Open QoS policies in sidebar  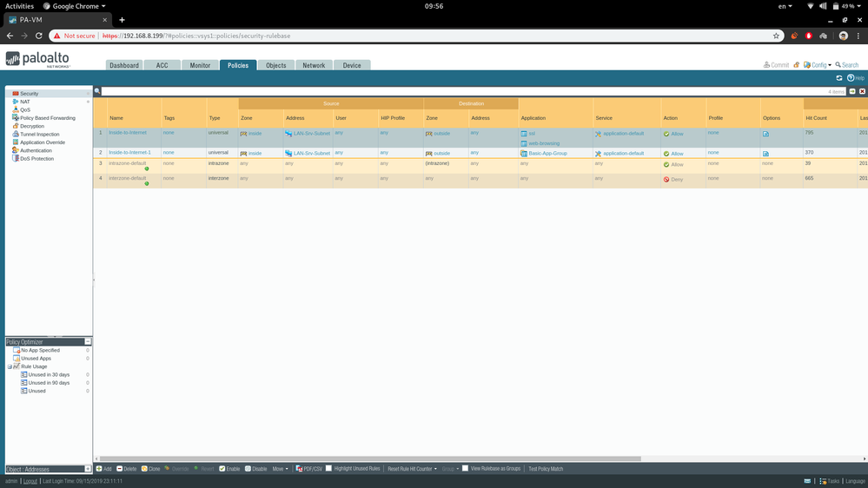point(24,109)
